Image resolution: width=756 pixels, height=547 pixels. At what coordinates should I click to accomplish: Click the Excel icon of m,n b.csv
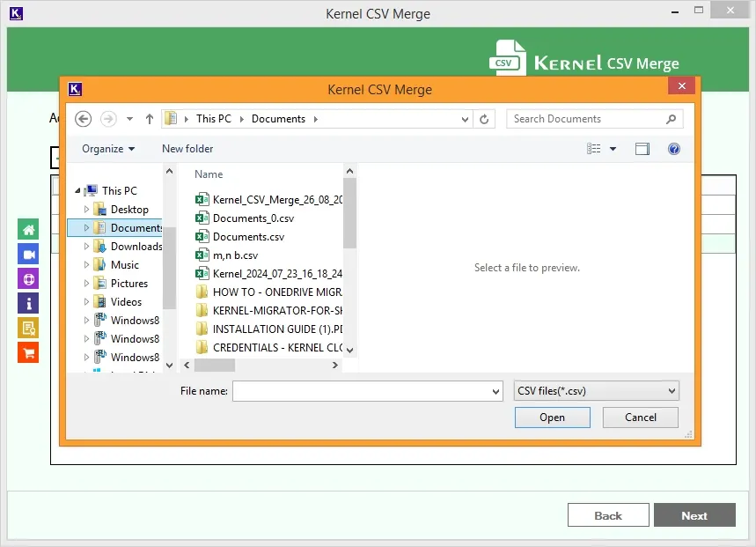202,255
